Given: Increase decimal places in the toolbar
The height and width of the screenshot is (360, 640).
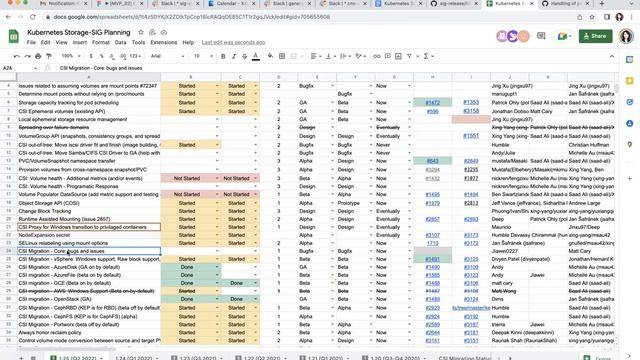Looking at the screenshot, I should [x=123, y=56].
